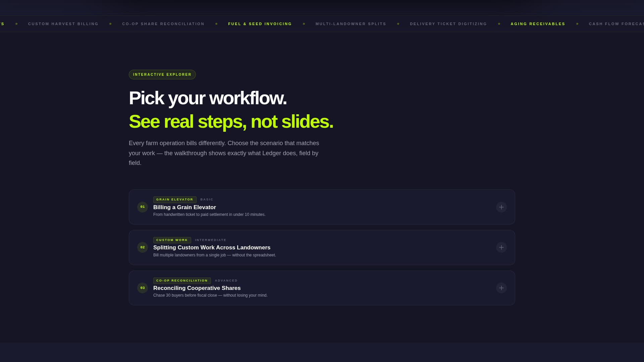Click the 'Pick your workflow.' heading
This screenshot has height=362, width=644.
pyautogui.click(x=208, y=98)
